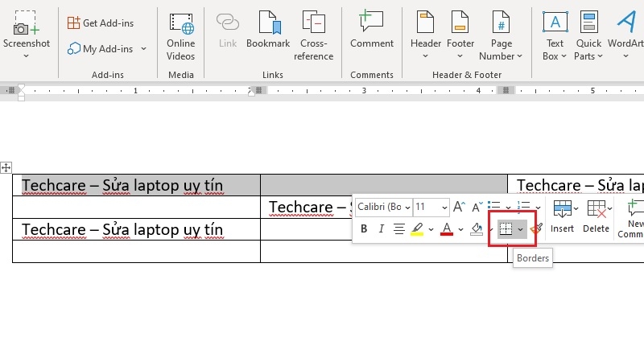Click the selected empty gray cell
The width and height of the screenshot is (644, 362).
click(x=384, y=185)
